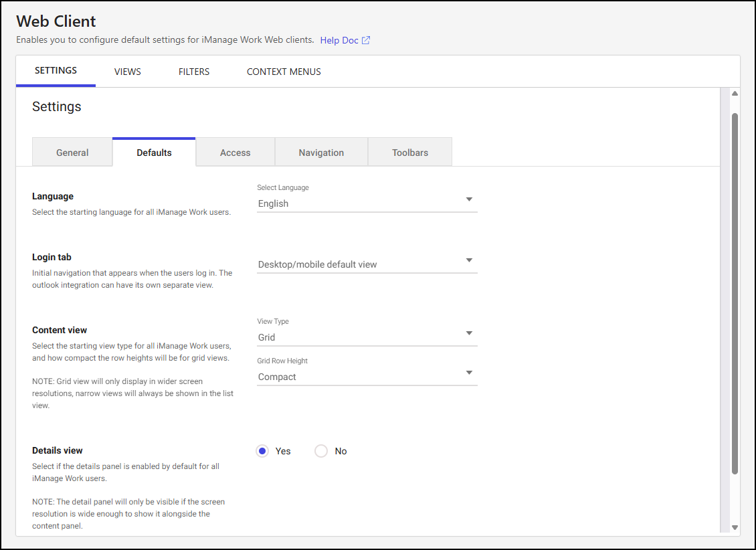Open the Toolbars tab
Viewport: 756px width, 550px height.
[x=409, y=152]
